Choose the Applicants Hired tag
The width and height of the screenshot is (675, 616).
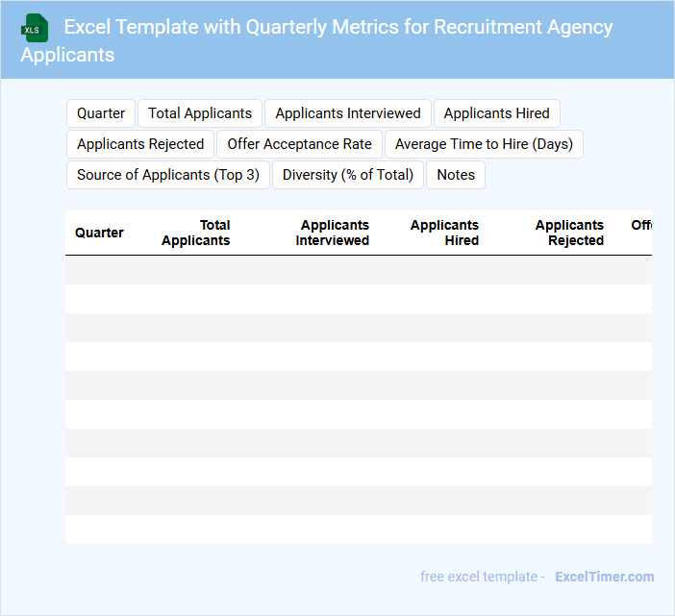(496, 113)
